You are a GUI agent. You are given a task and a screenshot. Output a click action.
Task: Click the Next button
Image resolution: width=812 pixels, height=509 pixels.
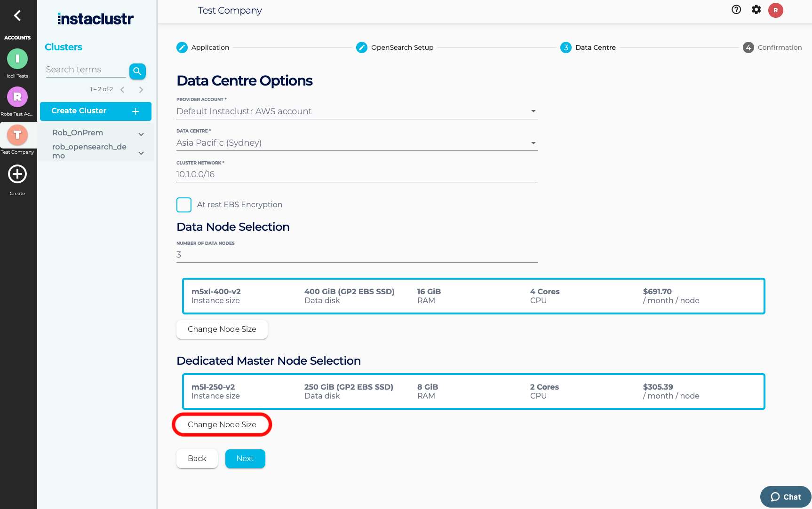pos(245,459)
